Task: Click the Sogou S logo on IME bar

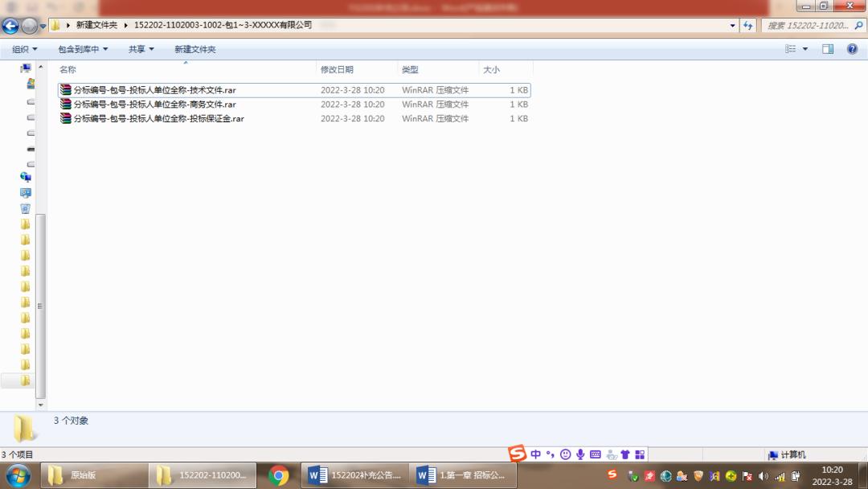Action: [x=517, y=454]
